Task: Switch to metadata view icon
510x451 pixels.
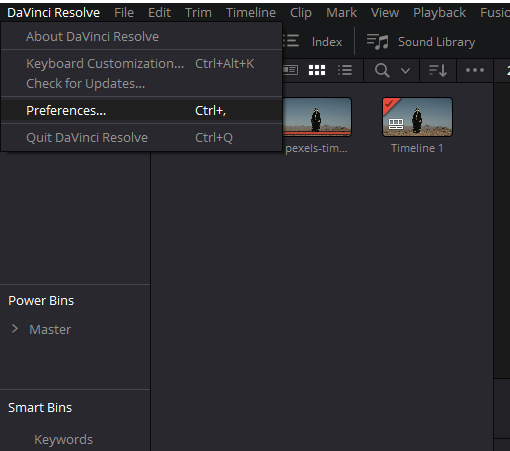Action: point(291,70)
